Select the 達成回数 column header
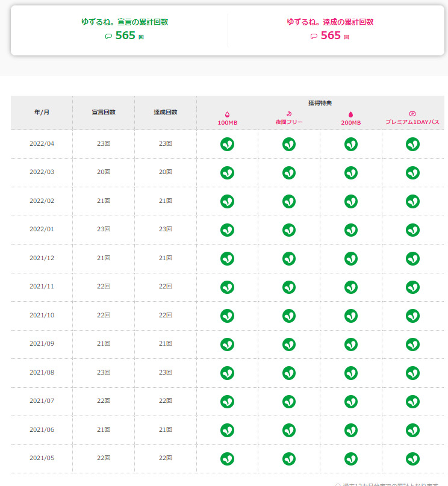This screenshot has height=486, width=448. pos(166,113)
